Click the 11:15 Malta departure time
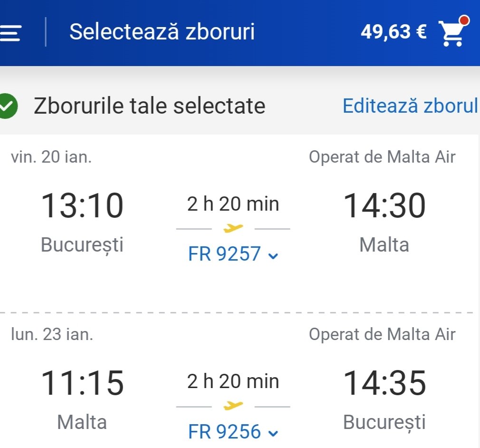This screenshot has width=480, height=448. point(82,383)
